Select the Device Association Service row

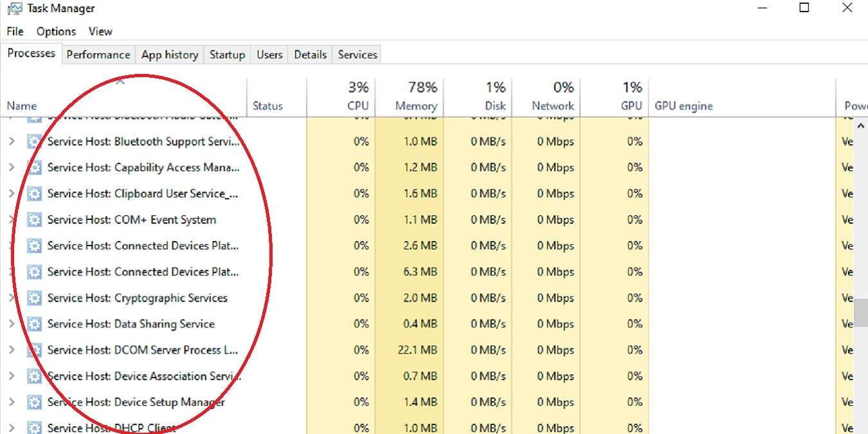[x=145, y=376]
